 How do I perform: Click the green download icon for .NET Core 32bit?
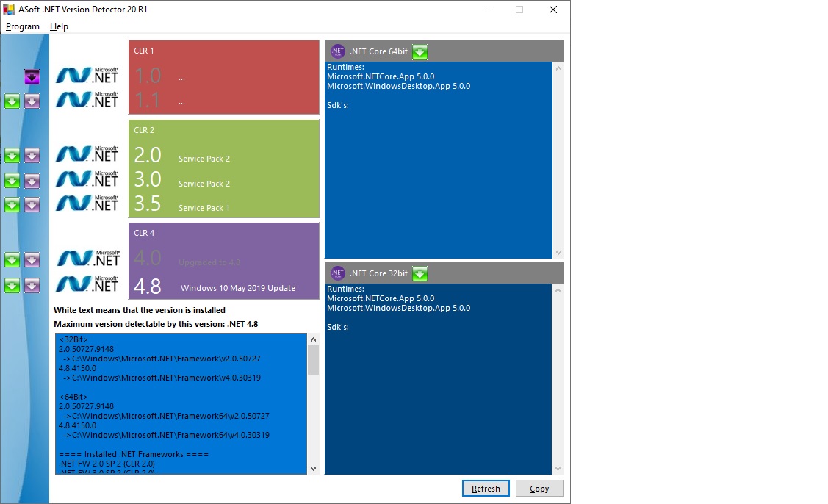[x=420, y=273]
